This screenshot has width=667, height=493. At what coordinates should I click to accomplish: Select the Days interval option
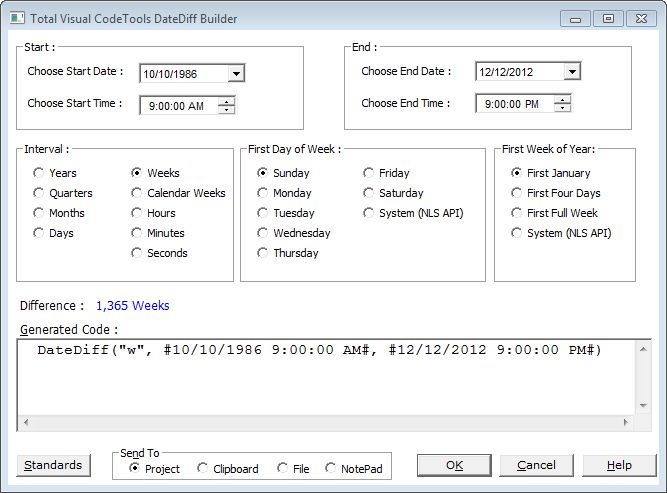point(53,233)
